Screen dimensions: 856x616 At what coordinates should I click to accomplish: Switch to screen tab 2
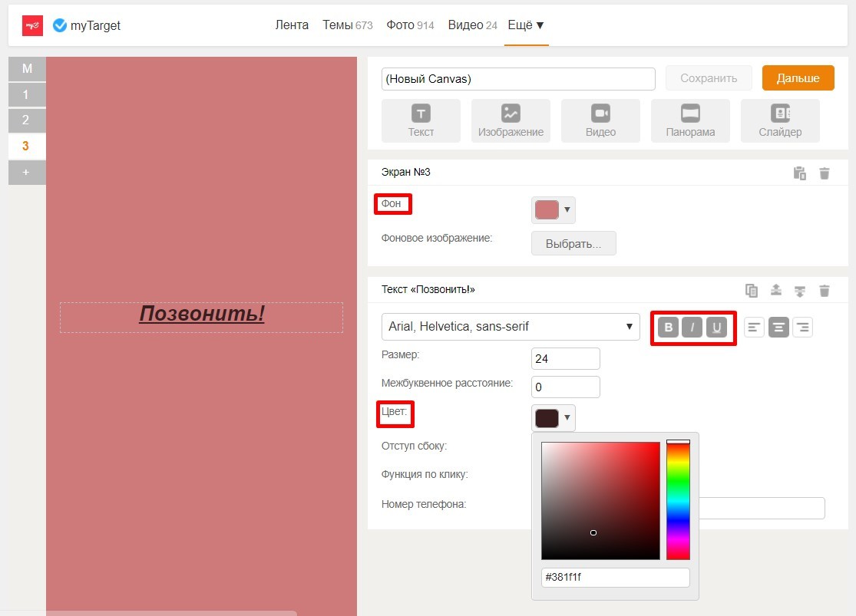(x=26, y=120)
